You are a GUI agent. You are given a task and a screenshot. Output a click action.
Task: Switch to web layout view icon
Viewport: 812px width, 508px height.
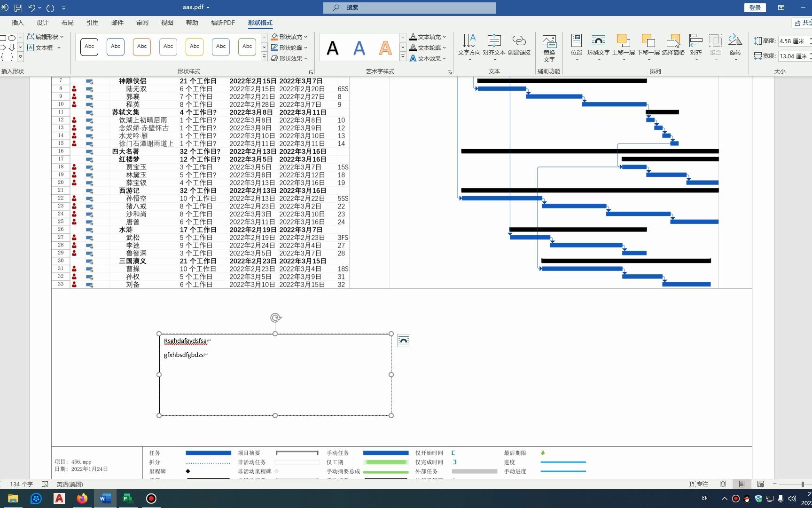(x=760, y=484)
